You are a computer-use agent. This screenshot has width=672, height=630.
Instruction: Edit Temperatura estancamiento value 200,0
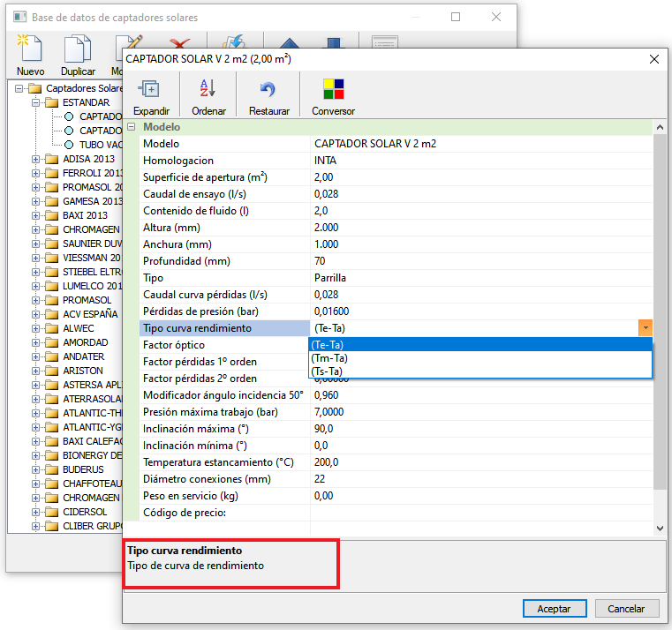pyautogui.click(x=481, y=462)
